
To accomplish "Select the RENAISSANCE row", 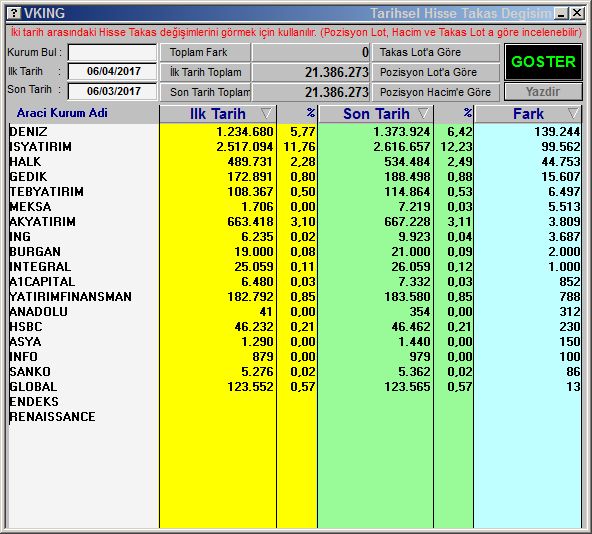I will pyautogui.click(x=294, y=417).
